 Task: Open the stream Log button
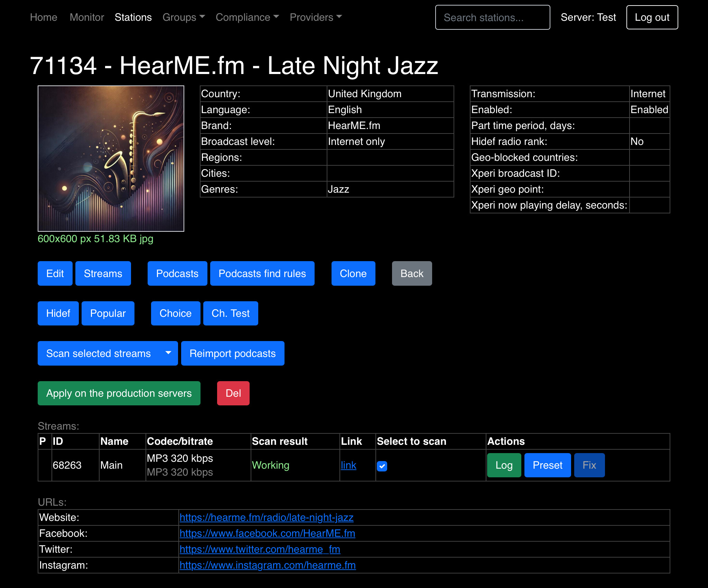click(504, 465)
